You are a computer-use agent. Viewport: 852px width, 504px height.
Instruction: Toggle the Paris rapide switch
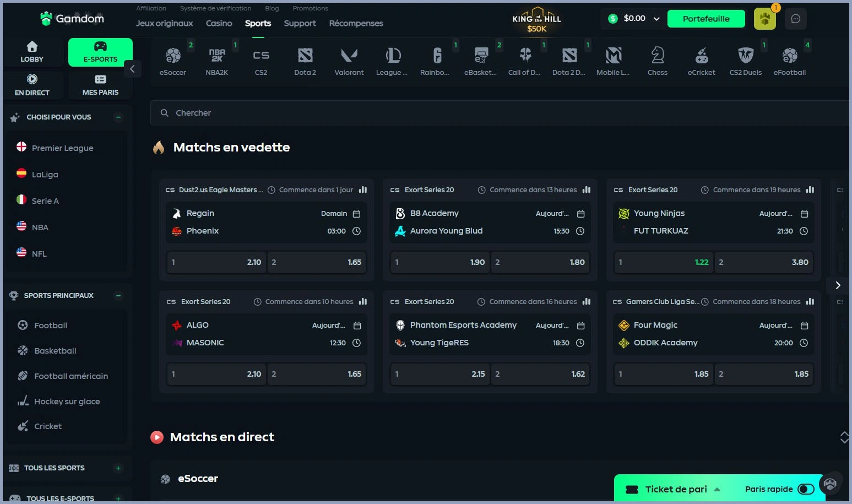pos(806,489)
